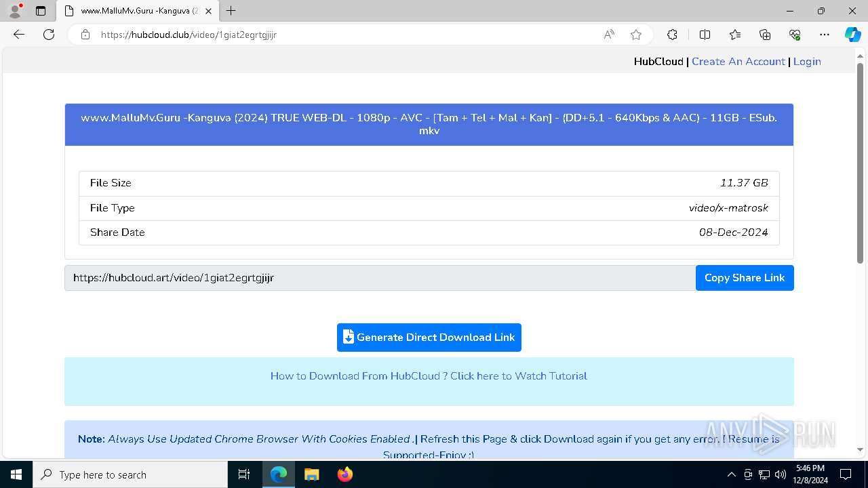Open the Windows Start menu
The height and width of the screenshot is (488, 868).
(x=16, y=474)
